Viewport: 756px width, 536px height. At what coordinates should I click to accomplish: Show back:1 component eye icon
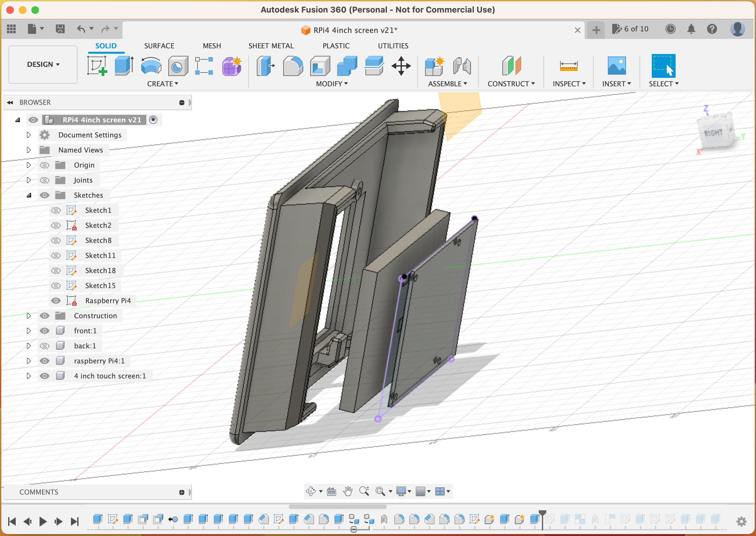(x=45, y=346)
